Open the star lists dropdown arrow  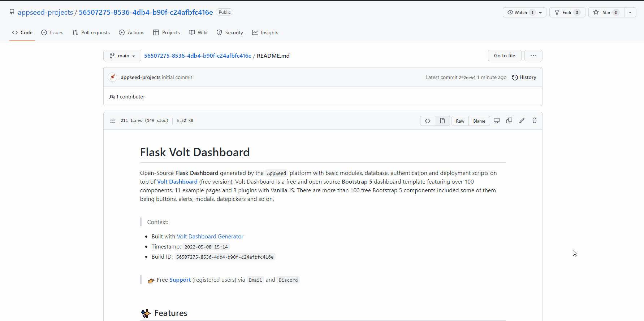coord(630,12)
